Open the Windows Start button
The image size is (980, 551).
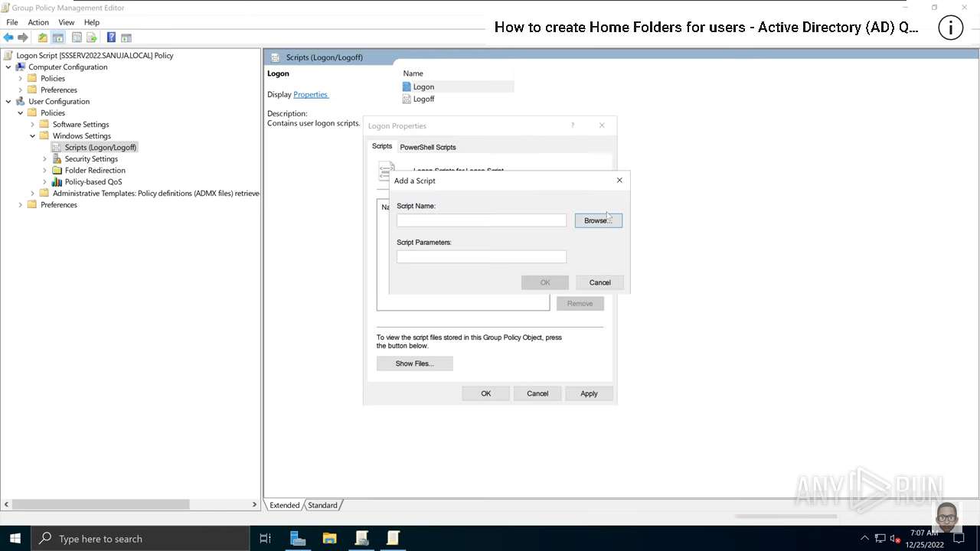[x=15, y=539]
